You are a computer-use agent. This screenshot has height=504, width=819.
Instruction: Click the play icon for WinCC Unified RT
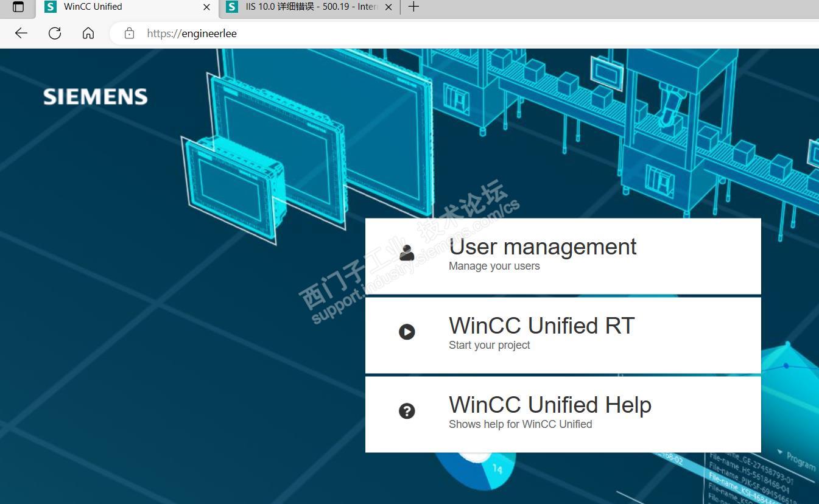click(x=407, y=332)
